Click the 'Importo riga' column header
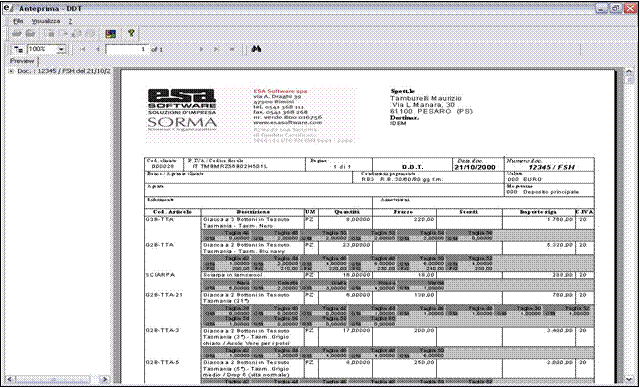The image size is (640, 388). (x=538, y=212)
